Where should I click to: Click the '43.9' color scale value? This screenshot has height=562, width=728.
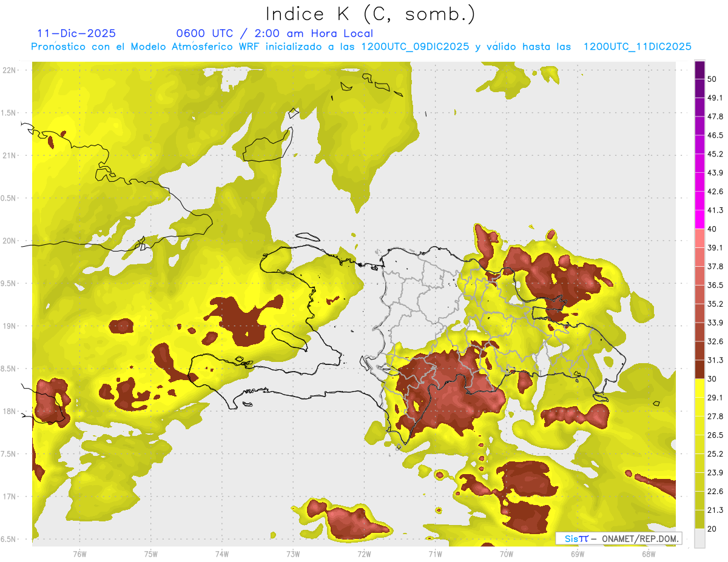[715, 173]
